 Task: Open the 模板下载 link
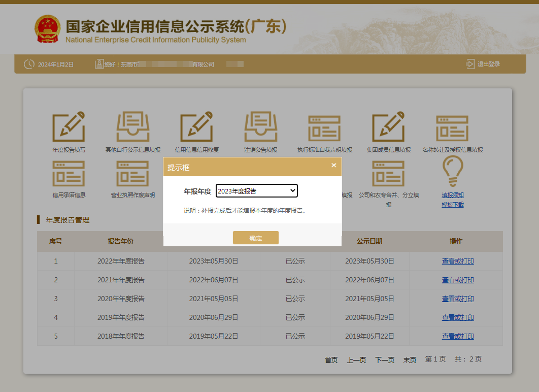click(x=453, y=205)
